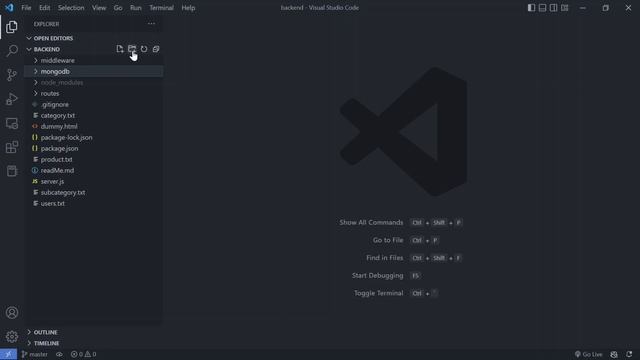This screenshot has height=360, width=640.
Task: Click the VS Code logo in title bar
Action: coord(9,8)
